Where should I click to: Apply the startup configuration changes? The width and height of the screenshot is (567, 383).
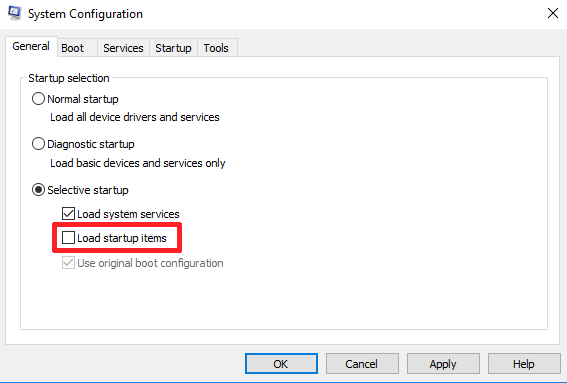click(x=443, y=363)
